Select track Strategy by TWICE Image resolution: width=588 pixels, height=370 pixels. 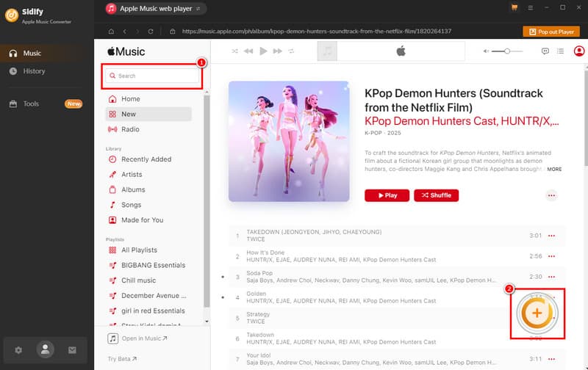point(397,318)
